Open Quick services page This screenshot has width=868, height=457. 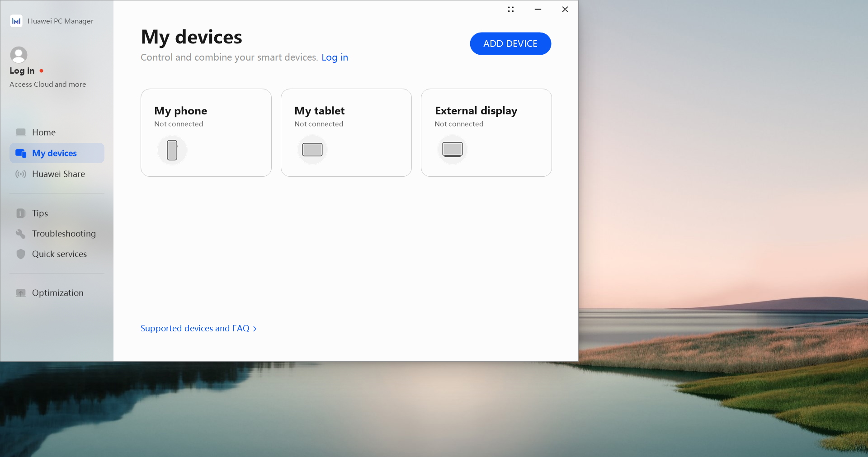(57, 254)
